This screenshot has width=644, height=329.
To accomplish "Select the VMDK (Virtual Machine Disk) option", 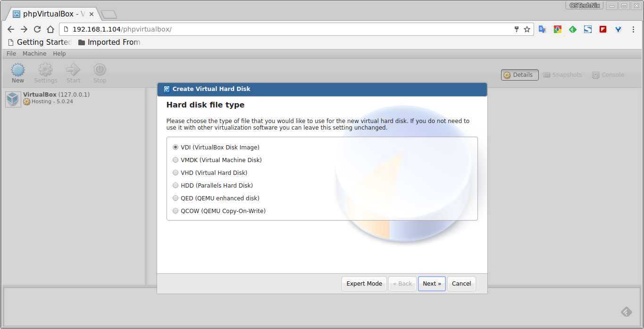I will pyautogui.click(x=175, y=160).
